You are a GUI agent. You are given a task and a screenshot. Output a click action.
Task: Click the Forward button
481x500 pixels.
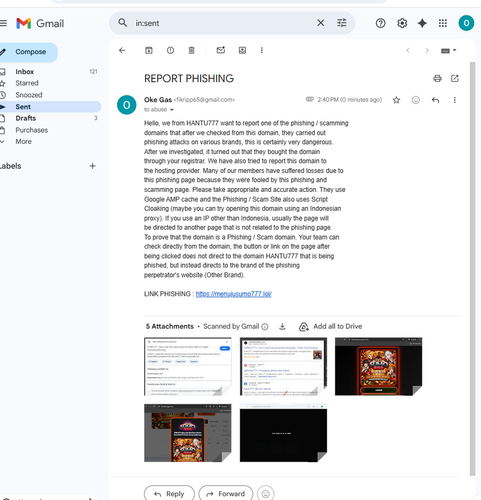[226, 494]
